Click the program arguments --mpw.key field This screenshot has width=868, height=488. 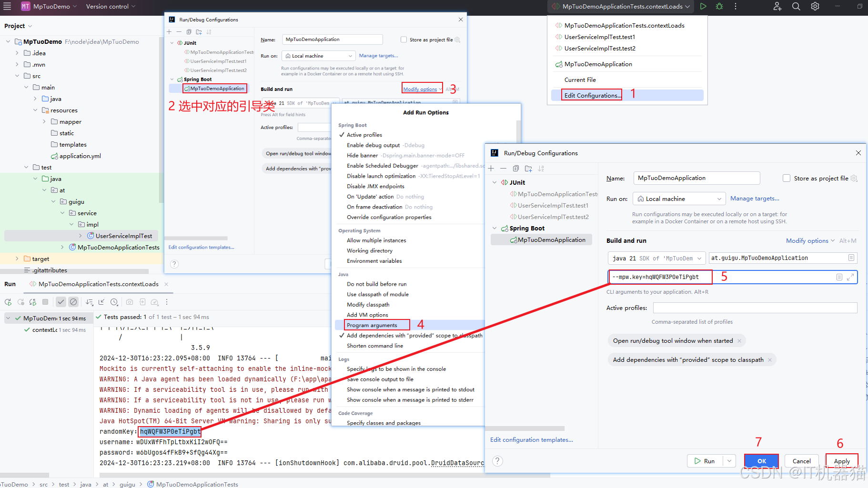click(733, 277)
